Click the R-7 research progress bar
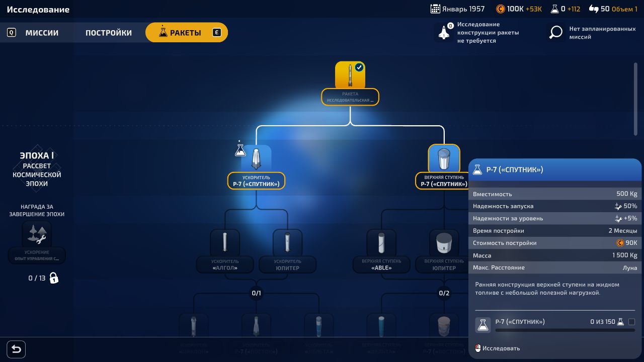Screen dimensions: 644x362 click(565, 330)
